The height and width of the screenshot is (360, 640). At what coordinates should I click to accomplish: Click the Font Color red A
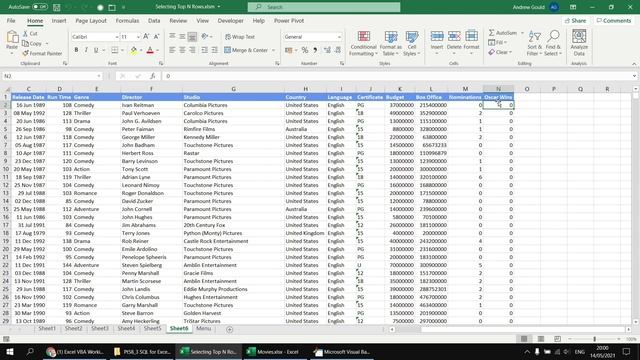[x=150, y=50]
